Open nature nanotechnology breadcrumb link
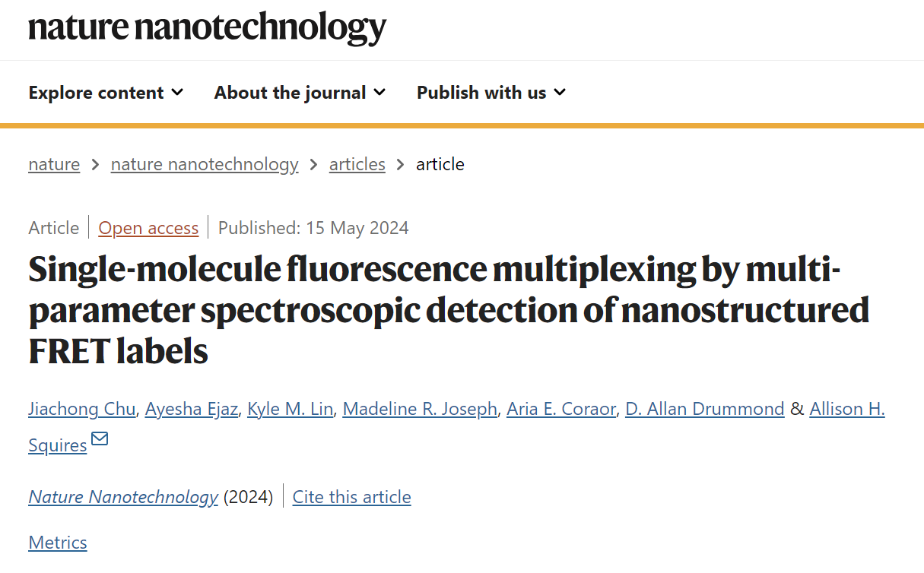Screen dimensions: 924x573 [x=205, y=164]
